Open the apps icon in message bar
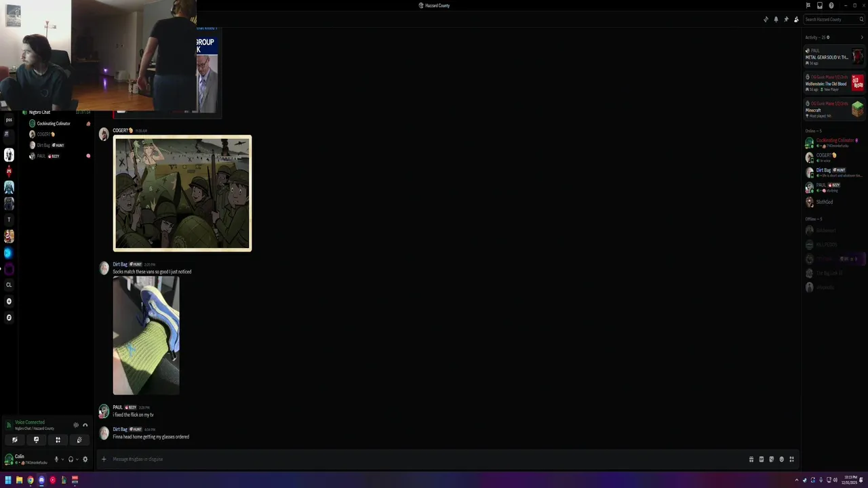Screen dimensions: 868x488 click(x=791, y=459)
